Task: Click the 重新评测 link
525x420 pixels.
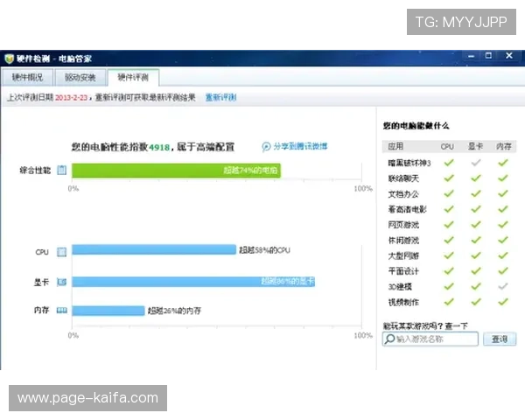Action: (x=220, y=97)
